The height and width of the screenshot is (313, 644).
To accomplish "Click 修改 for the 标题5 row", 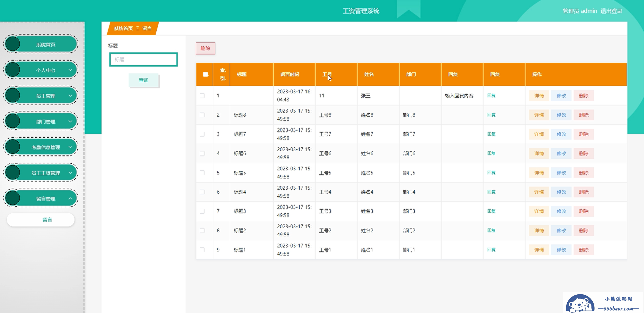I will (561, 173).
